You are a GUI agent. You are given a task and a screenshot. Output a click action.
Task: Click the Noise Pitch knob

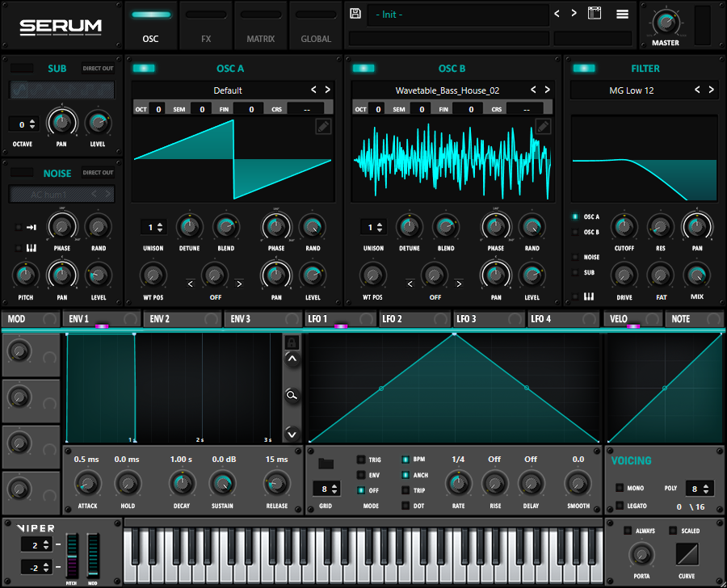point(26,275)
